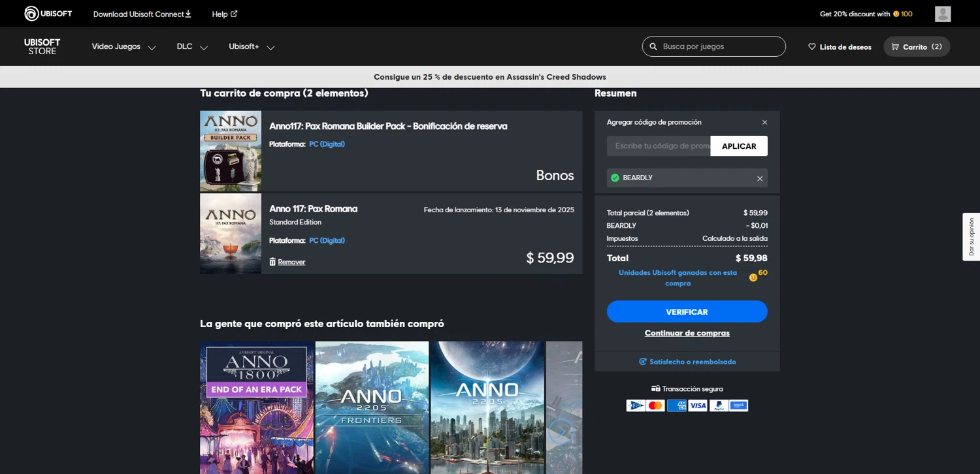Open the Video Juegos menu
Screen dimensions: 980x474
tap(116, 46)
